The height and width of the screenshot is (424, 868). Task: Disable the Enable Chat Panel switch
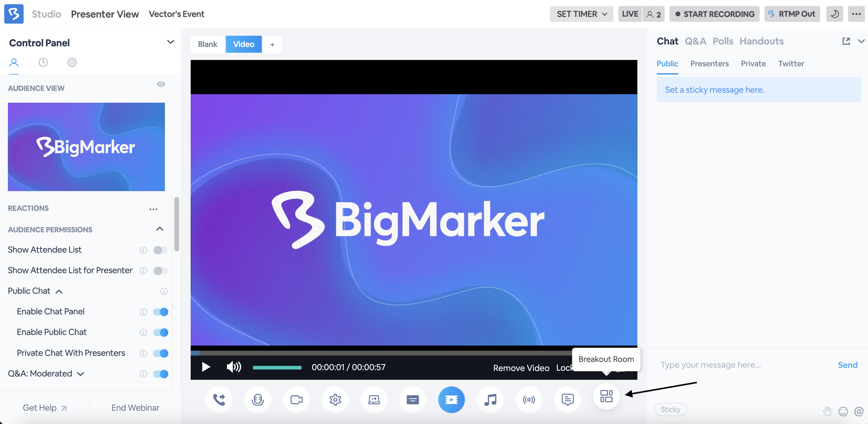[160, 312]
